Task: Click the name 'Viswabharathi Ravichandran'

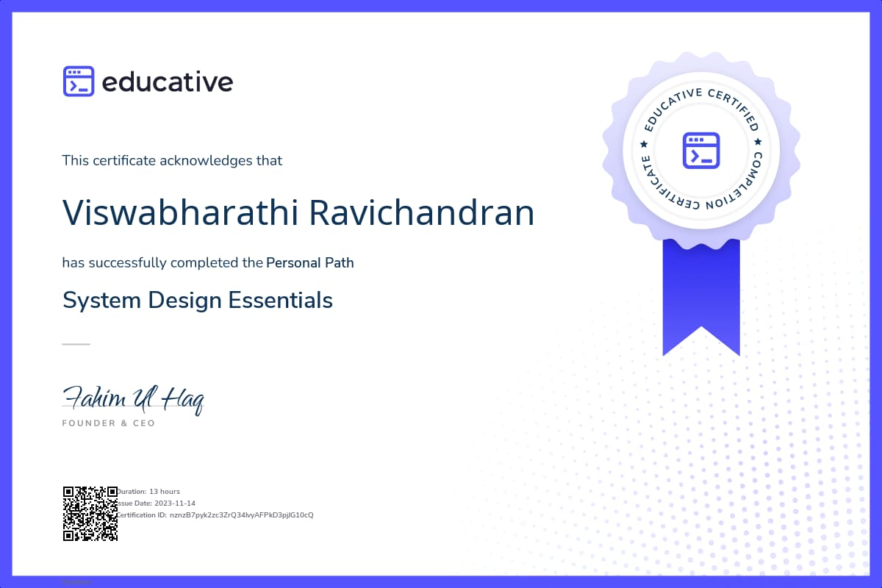Action: [x=298, y=212]
